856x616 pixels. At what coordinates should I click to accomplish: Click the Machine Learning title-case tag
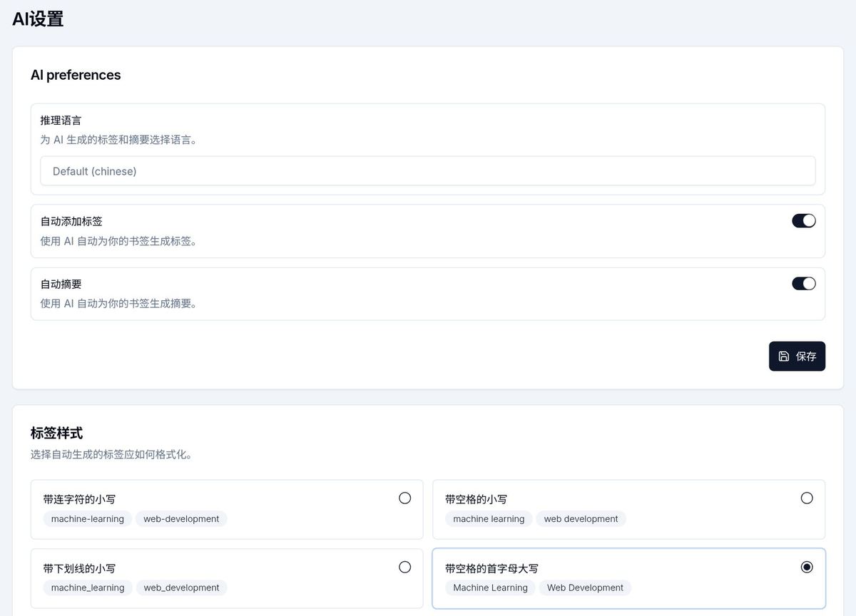(x=491, y=588)
